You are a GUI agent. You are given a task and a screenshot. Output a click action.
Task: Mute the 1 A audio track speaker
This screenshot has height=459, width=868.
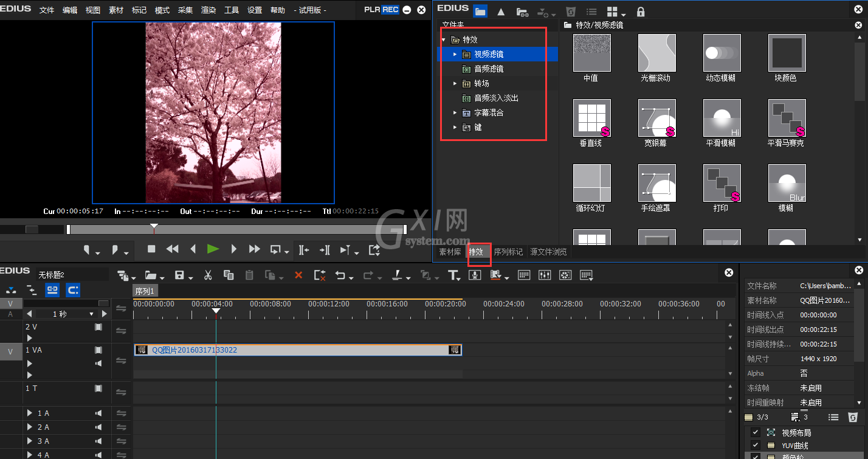98,413
